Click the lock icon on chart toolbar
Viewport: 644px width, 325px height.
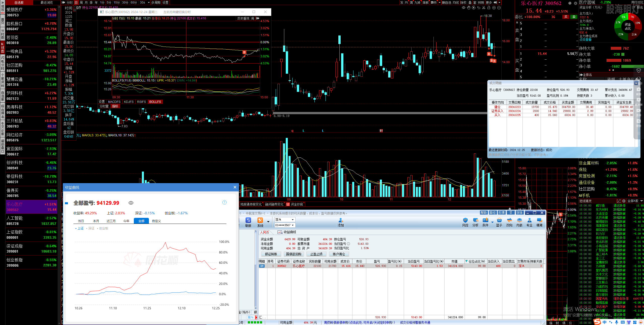tap(489, 8)
